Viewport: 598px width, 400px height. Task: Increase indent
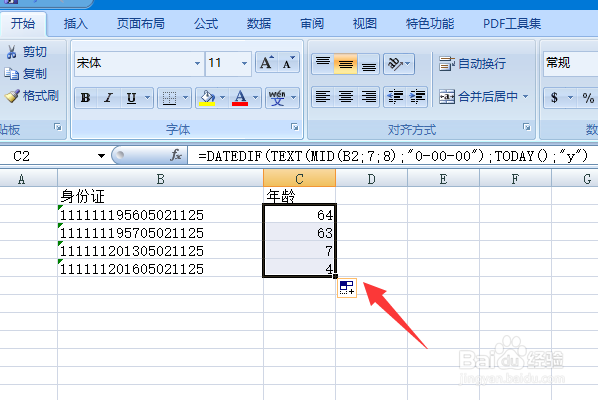point(417,97)
